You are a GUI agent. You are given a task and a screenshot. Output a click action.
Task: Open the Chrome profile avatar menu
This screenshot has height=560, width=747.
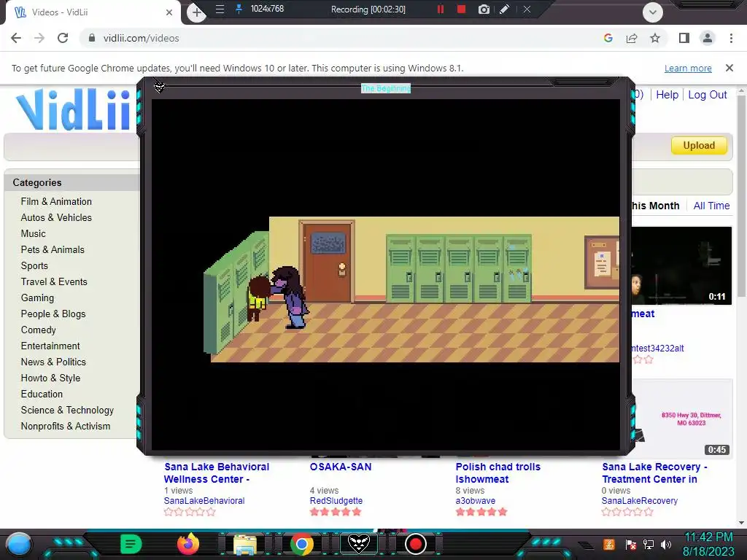tap(708, 38)
